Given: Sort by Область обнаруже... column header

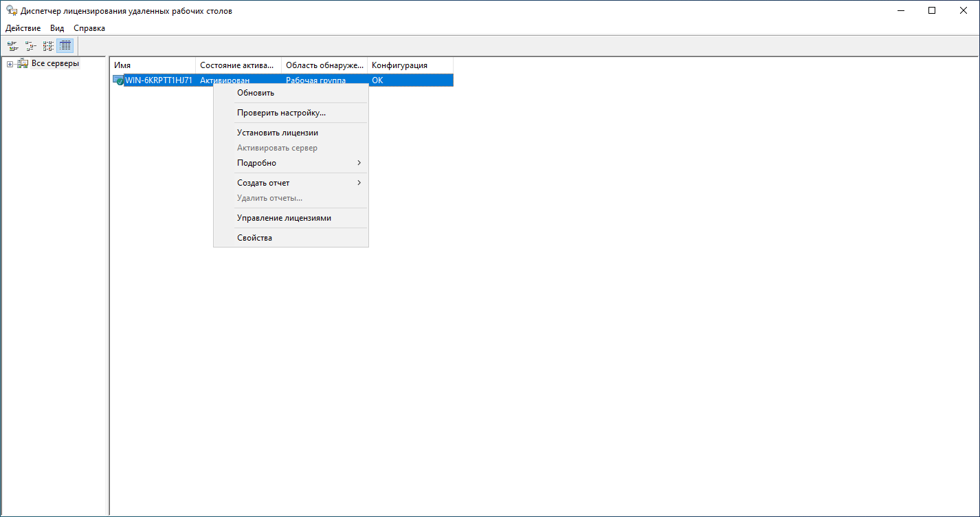Looking at the screenshot, I should pyautogui.click(x=324, y=65).
